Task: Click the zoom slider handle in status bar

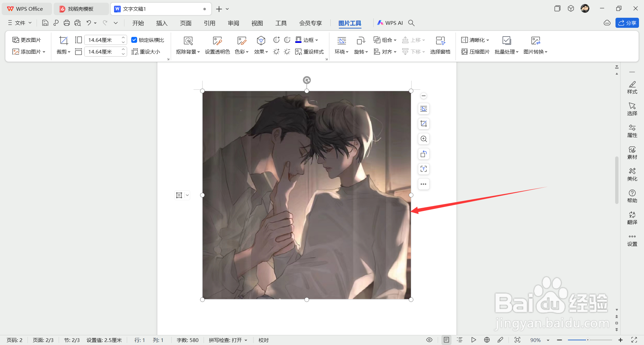Action: (x=588, y=340)
